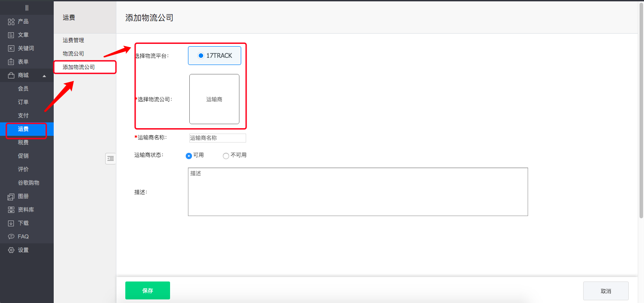
Task: Collapse the 商城 menu section
Action: (x=44, y=75)
